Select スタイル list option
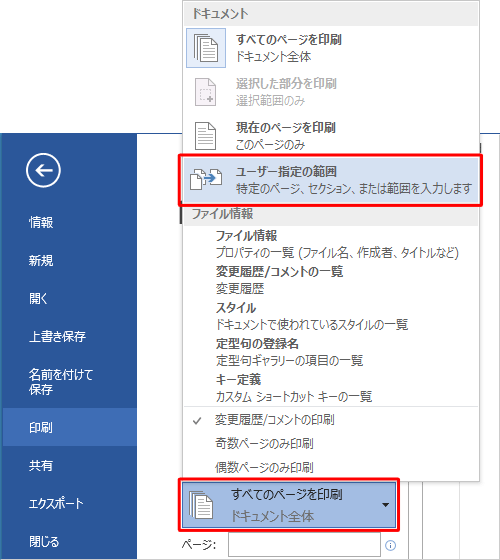 click(x=312, y=316)
